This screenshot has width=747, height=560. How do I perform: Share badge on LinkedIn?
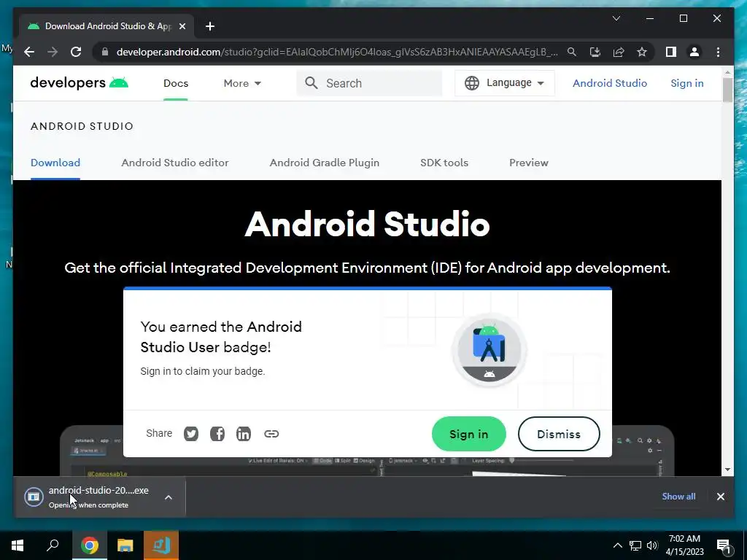click(x=244, y=434)
